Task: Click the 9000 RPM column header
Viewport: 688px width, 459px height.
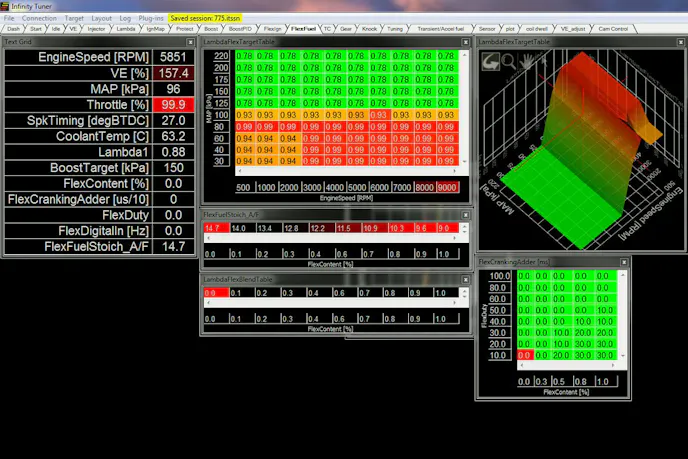Action: (446, 187)
